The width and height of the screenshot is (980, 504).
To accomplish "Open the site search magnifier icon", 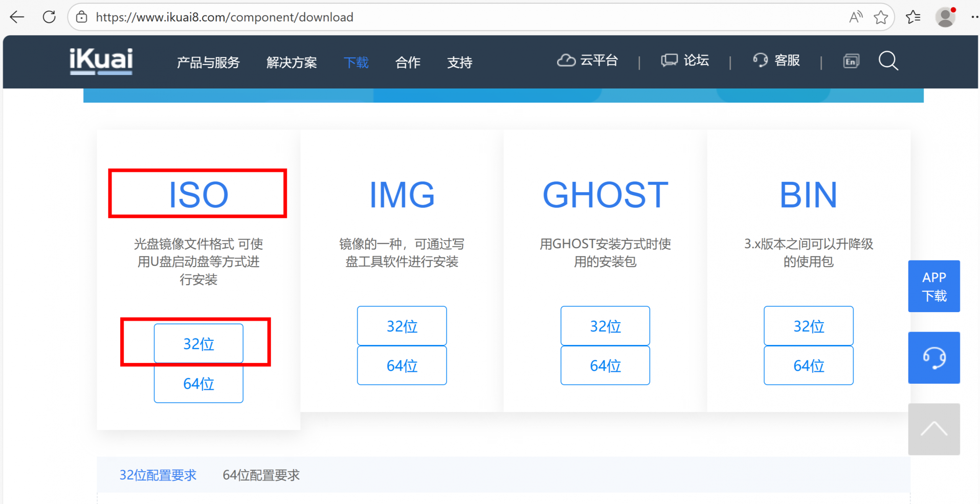I will [888, 61].
